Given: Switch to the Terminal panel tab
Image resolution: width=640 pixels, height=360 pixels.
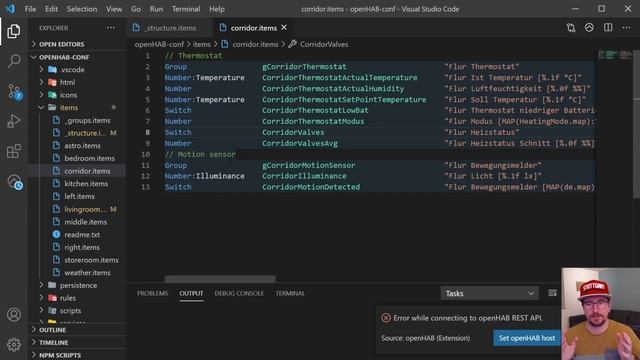Looking at the screenshot, I should [x=290, y=293].
